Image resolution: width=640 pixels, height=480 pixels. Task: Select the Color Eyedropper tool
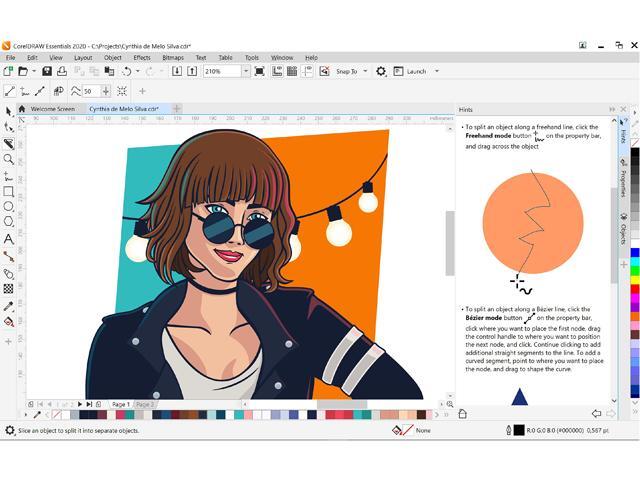pyautogui.click(x=8, y=306)
